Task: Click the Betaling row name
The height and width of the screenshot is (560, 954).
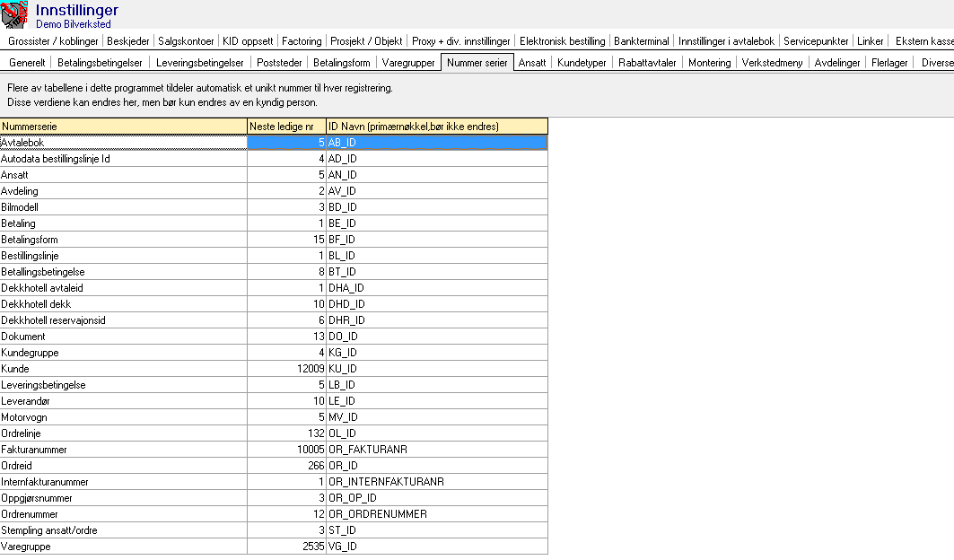Action: (124, 223)
